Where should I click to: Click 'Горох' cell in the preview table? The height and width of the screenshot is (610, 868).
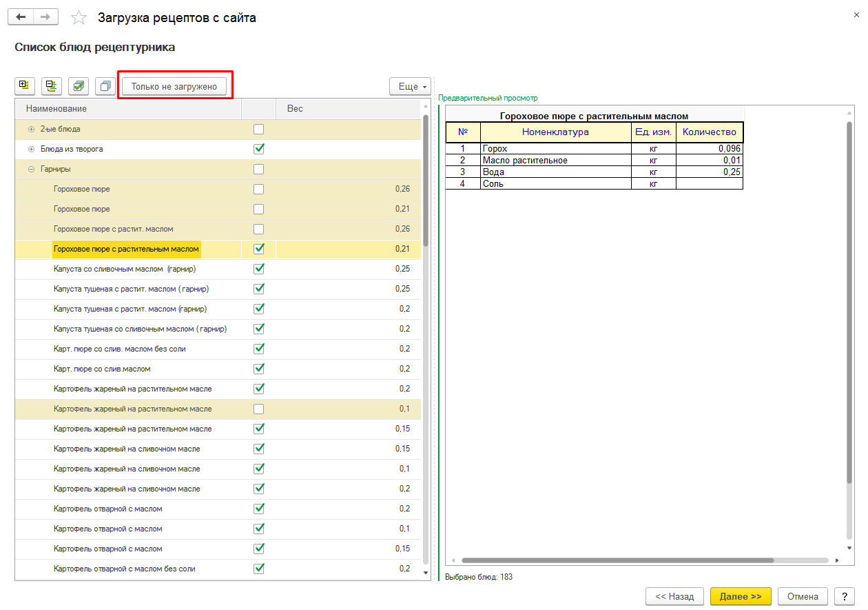coord(556,148)
